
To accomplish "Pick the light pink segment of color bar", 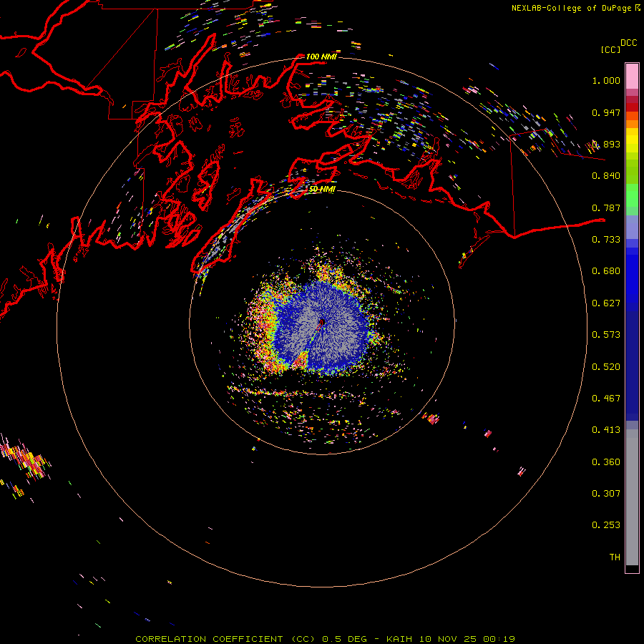I will point(632,77).
